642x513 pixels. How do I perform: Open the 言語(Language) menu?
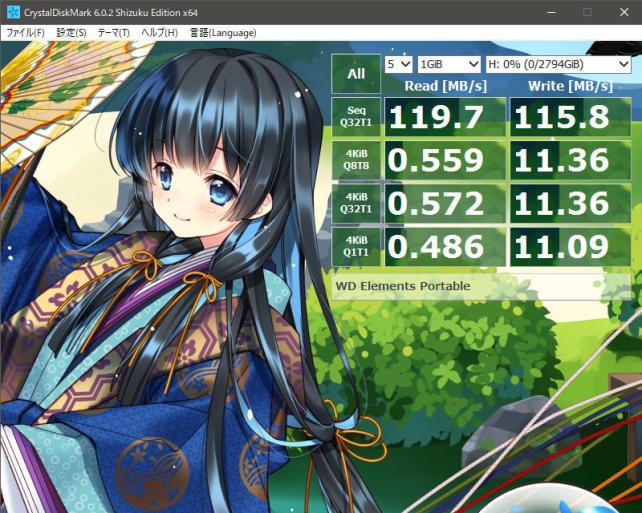point(223,33)
